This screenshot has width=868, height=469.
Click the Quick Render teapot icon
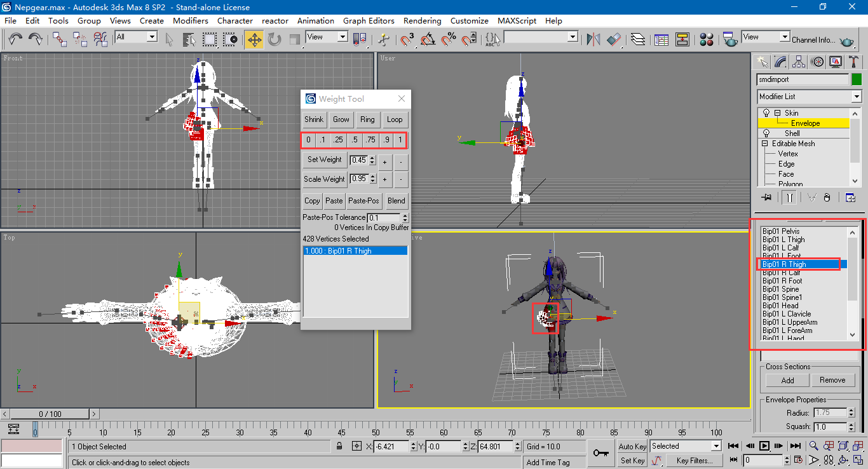(846, 41)
